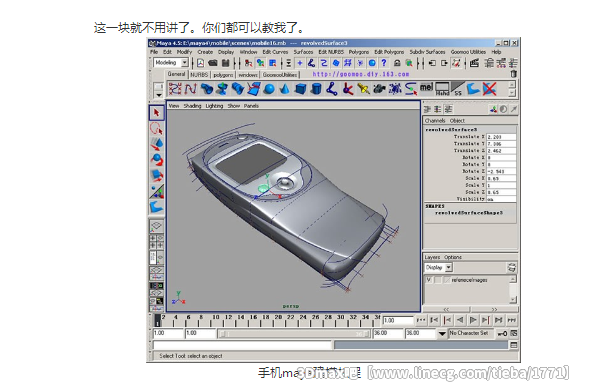Create a polygon cube from the shelf

point(300,89)
